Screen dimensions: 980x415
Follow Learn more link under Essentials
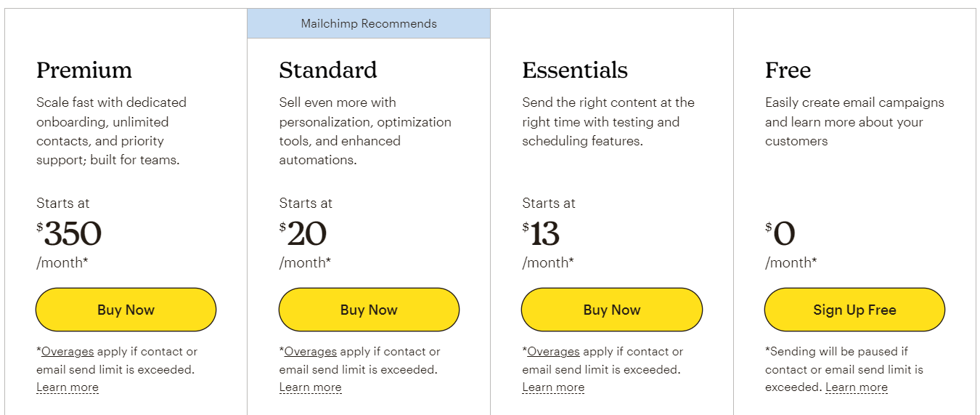coord(553,387)
